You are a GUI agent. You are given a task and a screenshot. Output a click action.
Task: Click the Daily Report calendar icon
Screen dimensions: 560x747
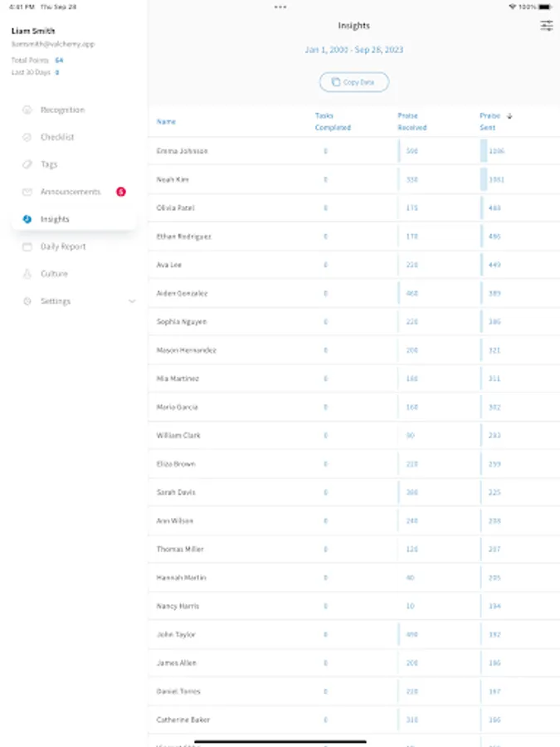[x=27, y=247]
